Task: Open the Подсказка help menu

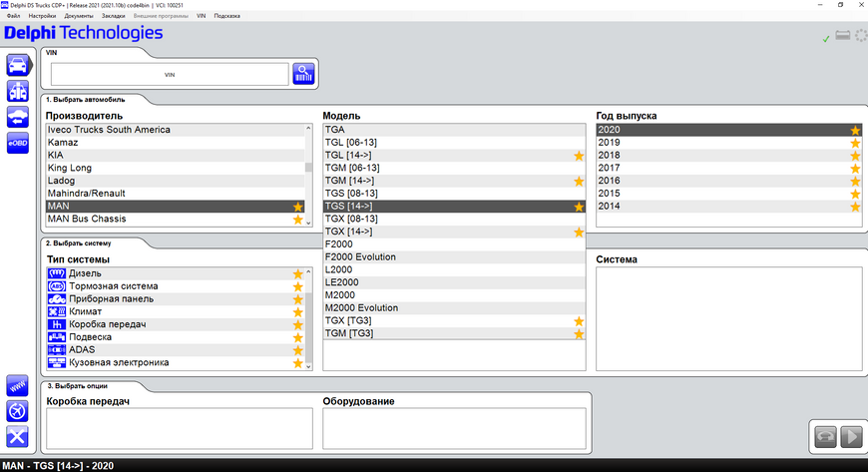Action: (226, 16)
